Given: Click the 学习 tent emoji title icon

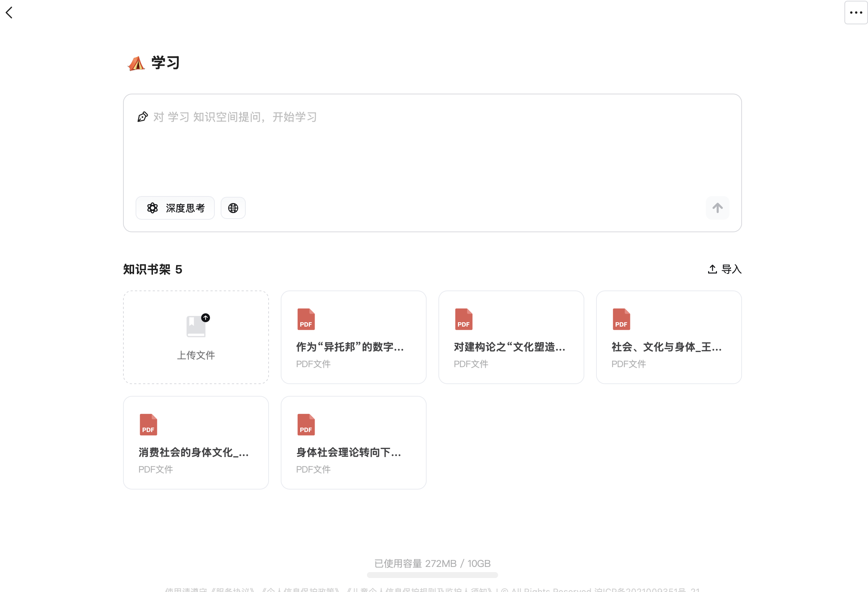Looking at the screenshot, I should tap(136, 63).
